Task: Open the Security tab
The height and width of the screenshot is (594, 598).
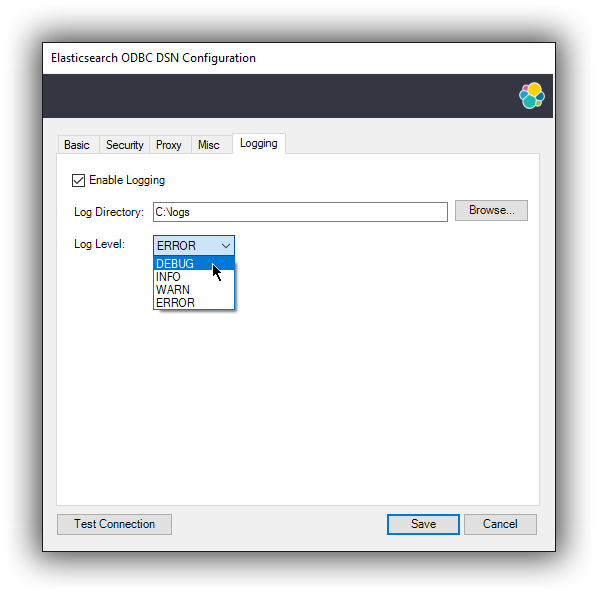Action: [124, 145]
